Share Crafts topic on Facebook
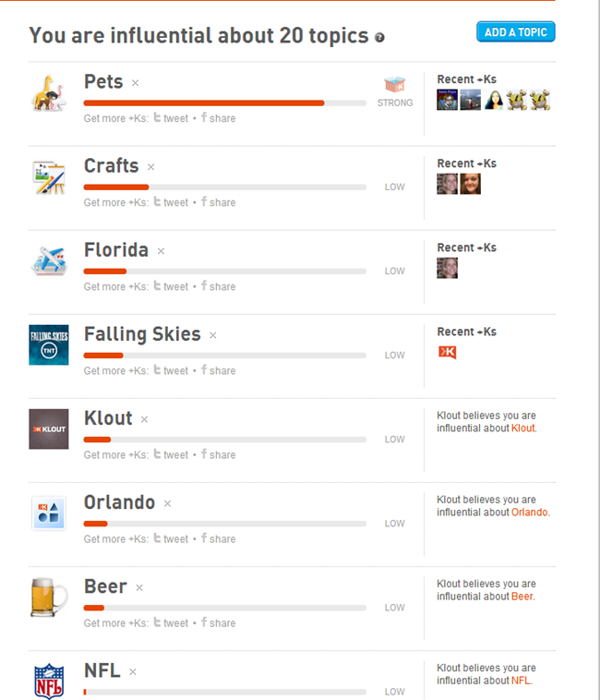 click(x=218, y=202)
